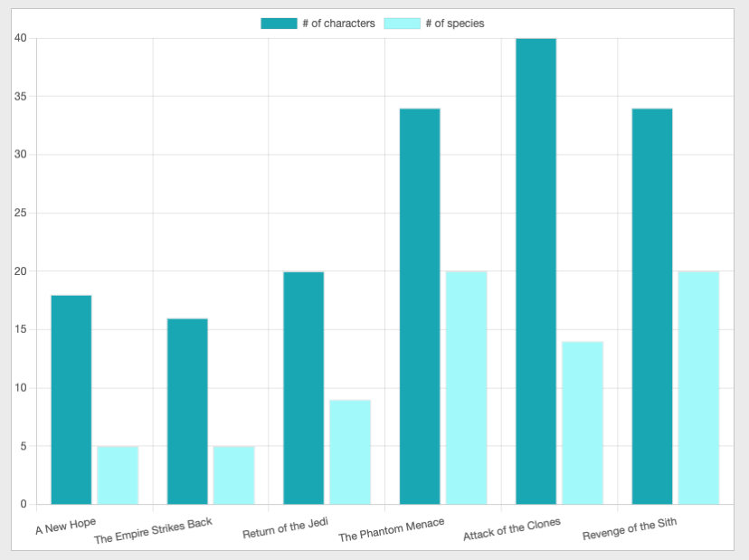Click the characters bar for The Phantom Menace
The height and width of the screenshot is (560, 749).
tap(418, 308)
